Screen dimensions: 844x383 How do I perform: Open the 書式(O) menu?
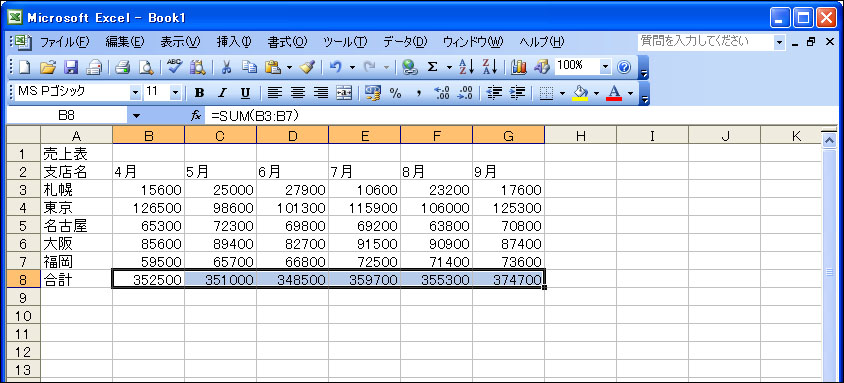pos(287,41)
